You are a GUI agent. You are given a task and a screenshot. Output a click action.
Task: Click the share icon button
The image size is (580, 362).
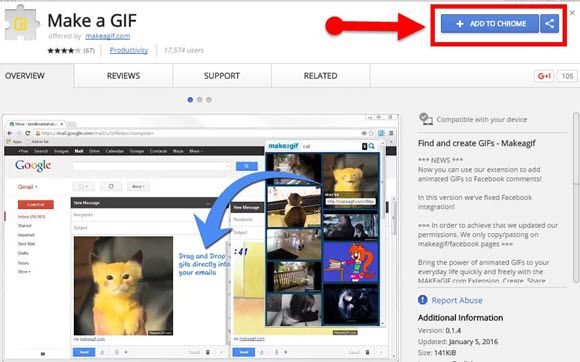(549, 24)
